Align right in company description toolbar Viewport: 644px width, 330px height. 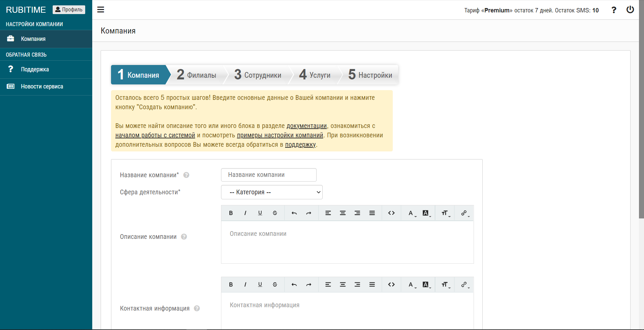tap(357, 213)
